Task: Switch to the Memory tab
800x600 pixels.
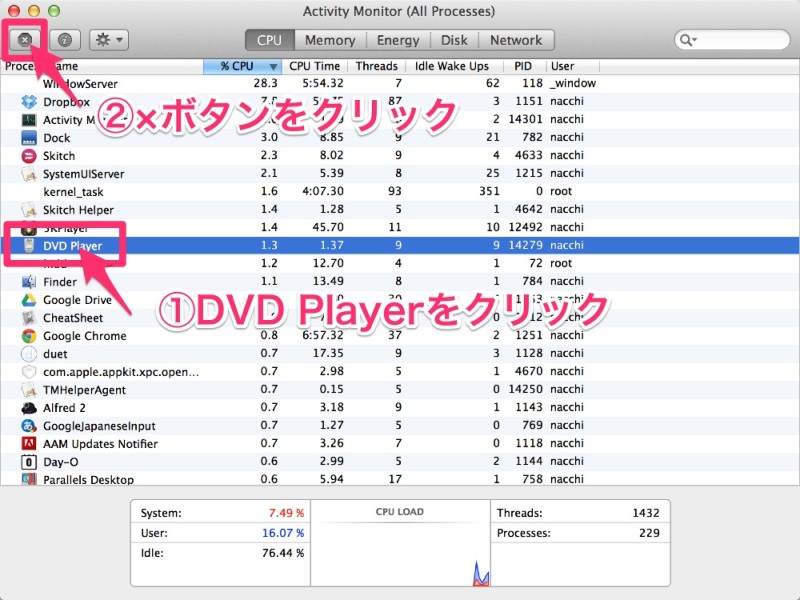Action: (x=330, y=40)
